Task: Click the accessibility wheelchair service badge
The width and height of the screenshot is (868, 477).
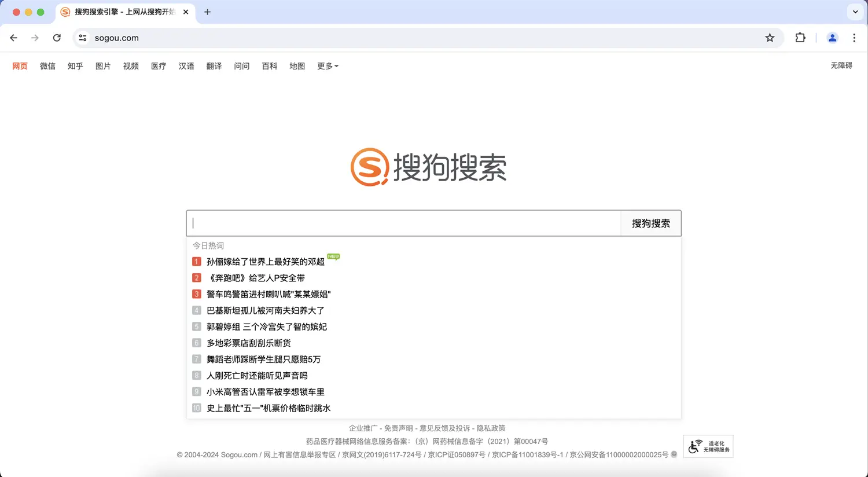Action: 708,446
